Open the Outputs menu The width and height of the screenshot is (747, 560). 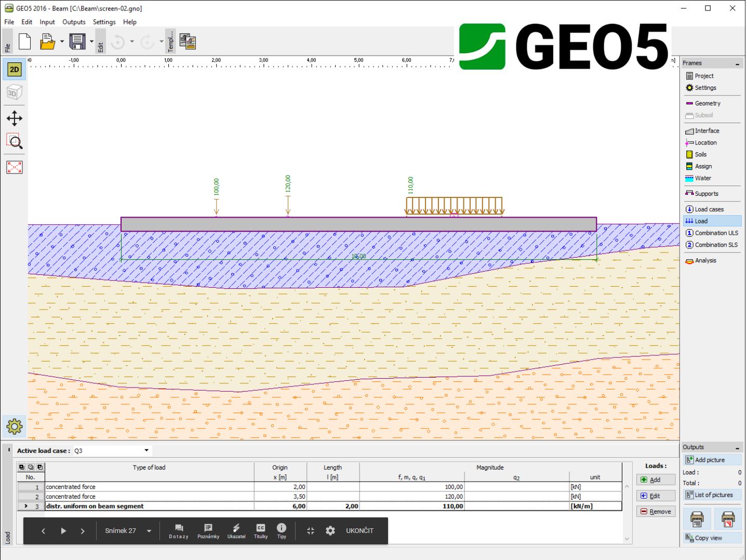74,22
